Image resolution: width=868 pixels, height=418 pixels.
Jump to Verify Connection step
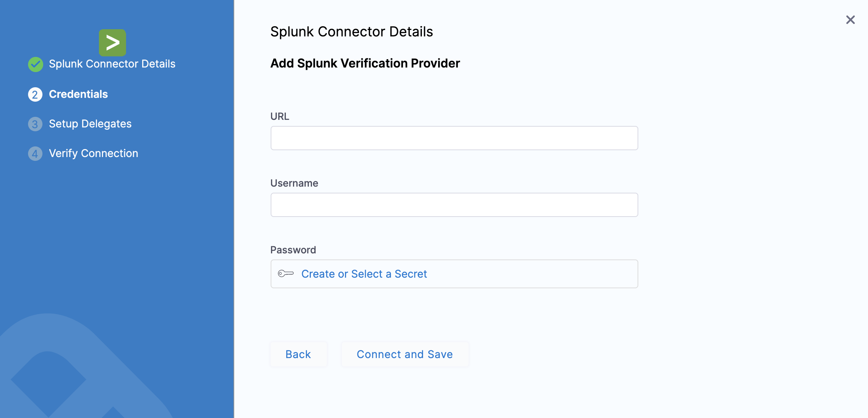coord(93,153)
